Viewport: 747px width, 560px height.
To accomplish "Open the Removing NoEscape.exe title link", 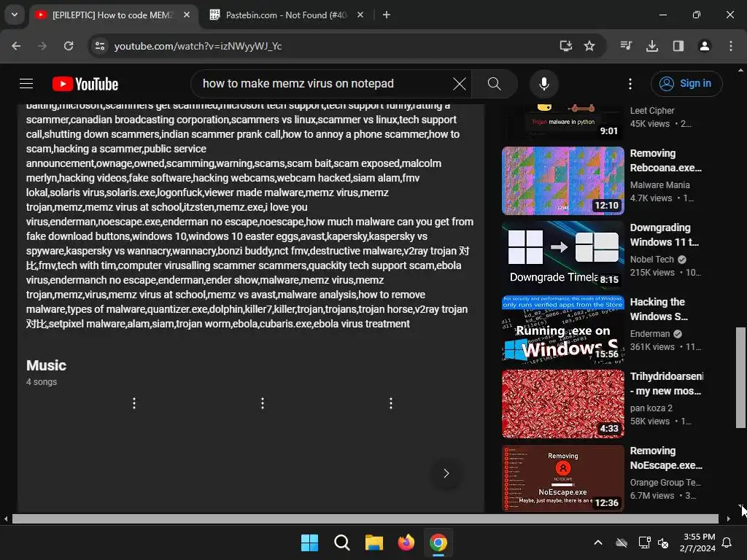I will pyautogui.click(x=666, y=458).
